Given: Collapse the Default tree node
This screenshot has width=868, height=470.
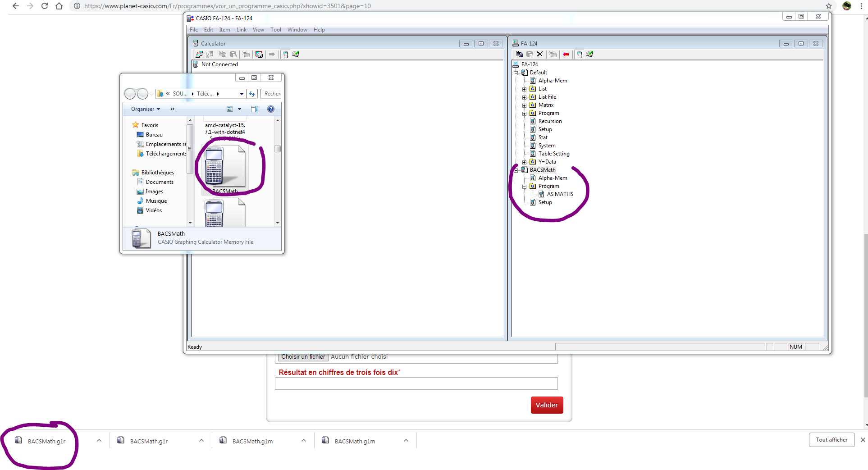Looking at the screenshot, I should [516, 73].
